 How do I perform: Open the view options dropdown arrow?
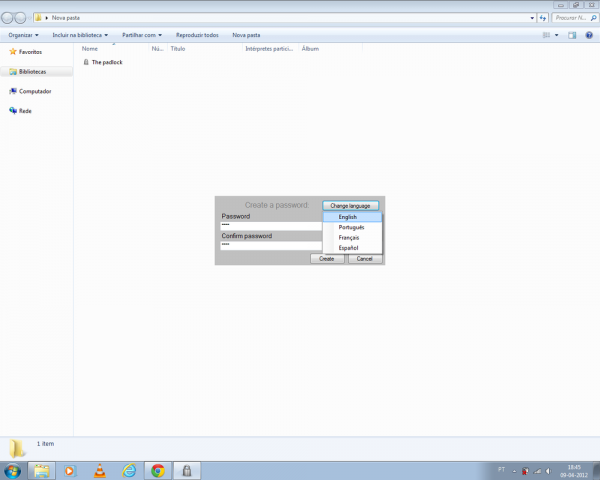click(556, 35)
